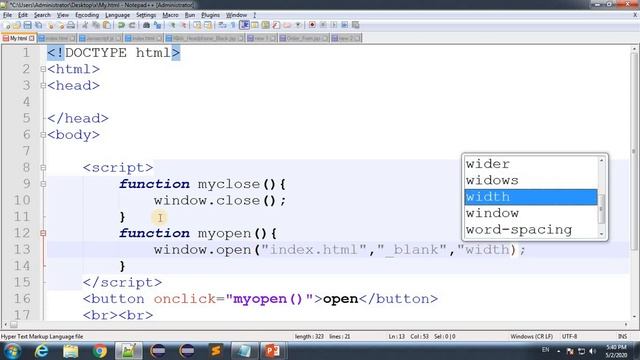This screenshot has width=640, height=360.
Task: Cut the selection with the scissors icon
Action: 85,25
